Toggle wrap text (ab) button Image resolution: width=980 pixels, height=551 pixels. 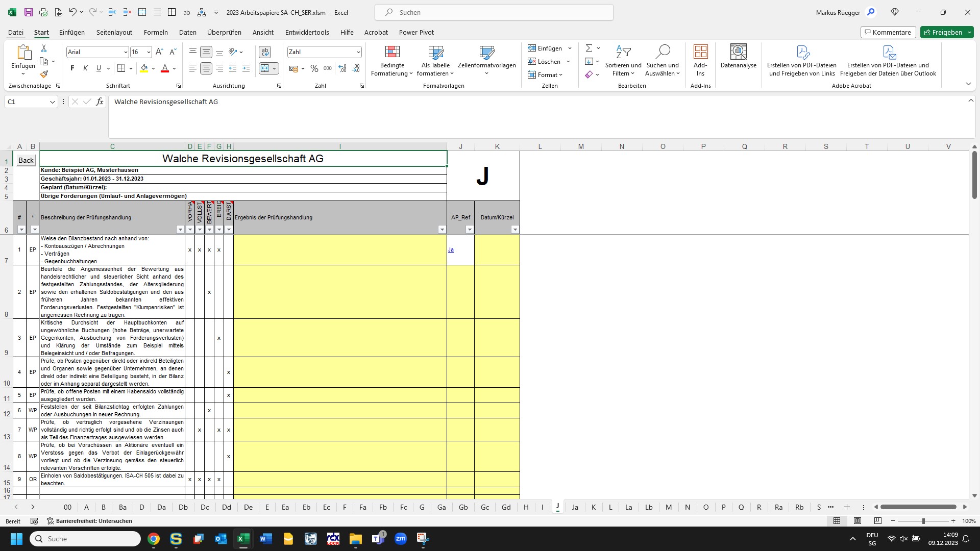[x=265, y=52]
